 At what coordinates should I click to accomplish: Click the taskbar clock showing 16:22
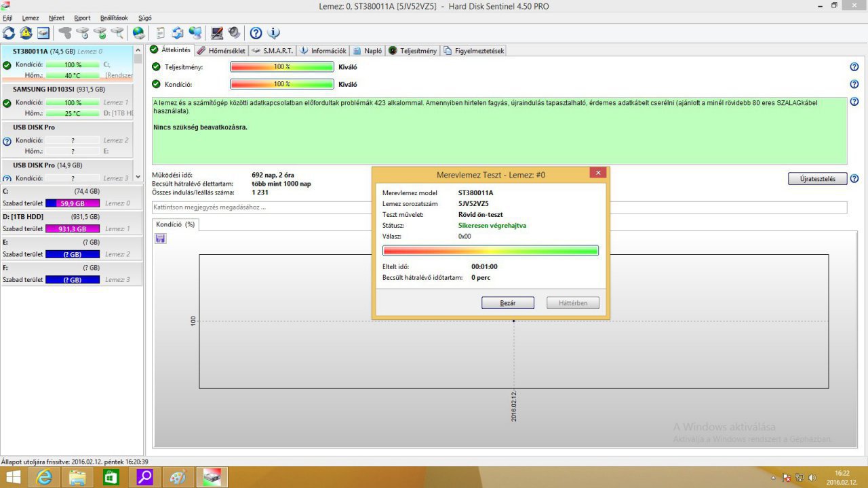(x=842, y=478)
